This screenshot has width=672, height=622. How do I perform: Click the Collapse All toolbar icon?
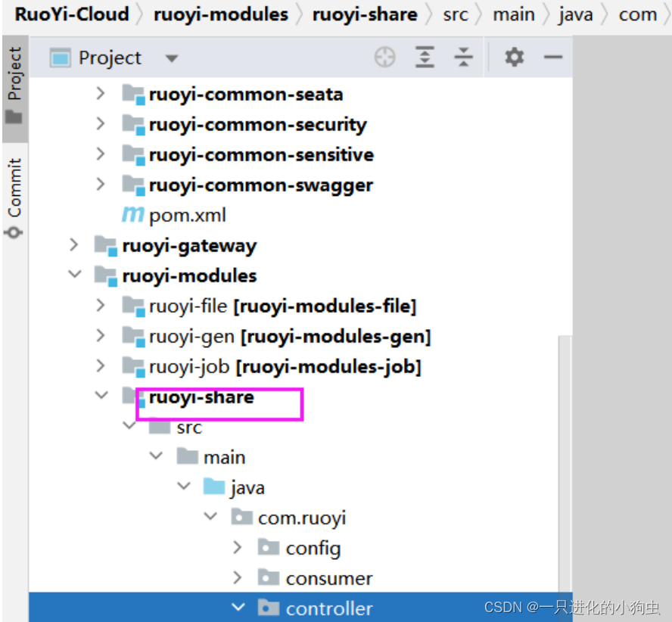(x=463, y=58)
